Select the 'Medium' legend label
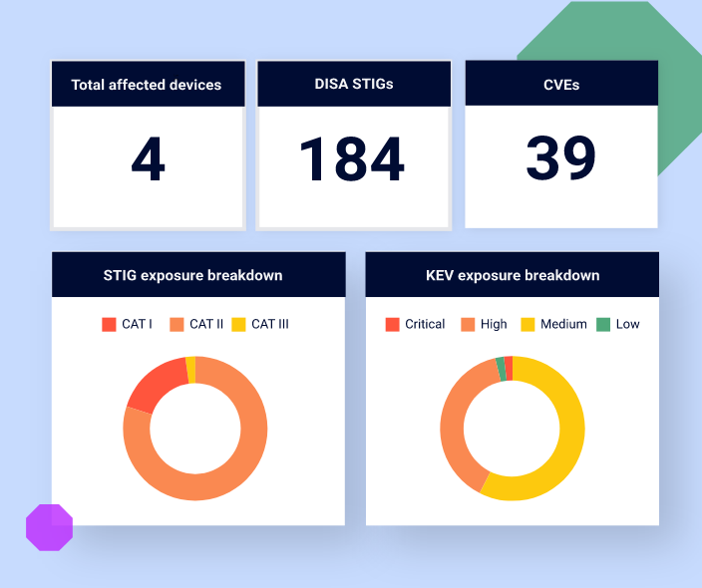Viewport: 702px width, 588px height. (563, 324)
